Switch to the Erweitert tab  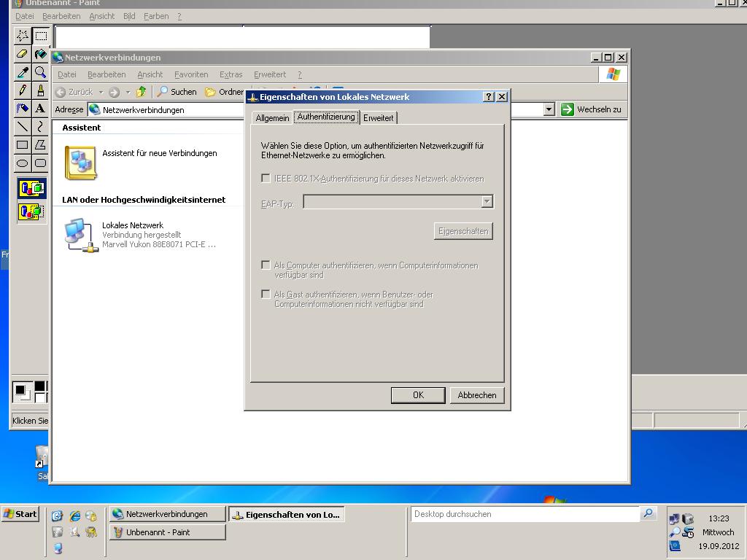[378, 118]
